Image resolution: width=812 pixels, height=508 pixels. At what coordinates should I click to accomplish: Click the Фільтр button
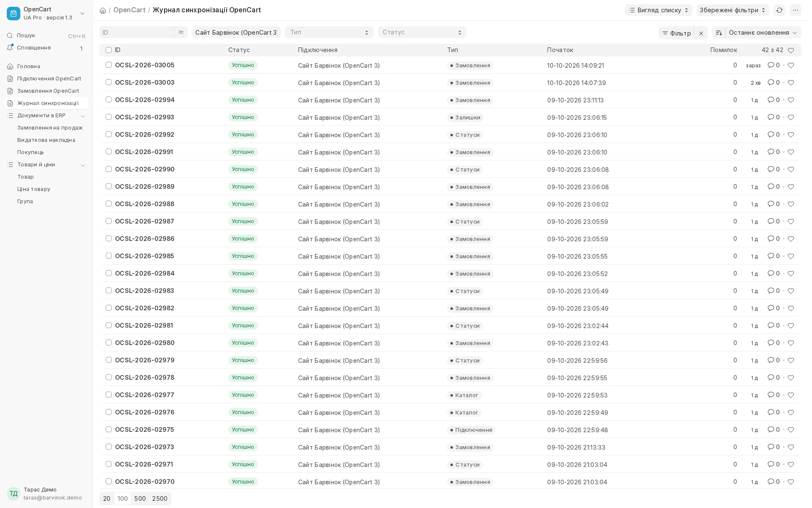tap(676, 33)
